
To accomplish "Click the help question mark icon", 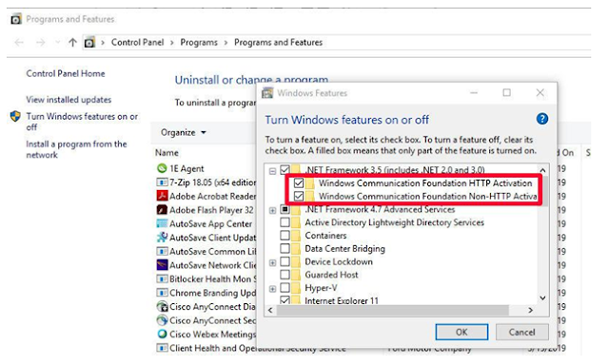I will tap(541, 119).
